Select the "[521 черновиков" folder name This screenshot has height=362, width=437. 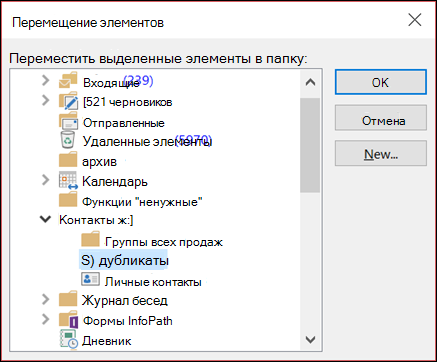click(127, 102)
